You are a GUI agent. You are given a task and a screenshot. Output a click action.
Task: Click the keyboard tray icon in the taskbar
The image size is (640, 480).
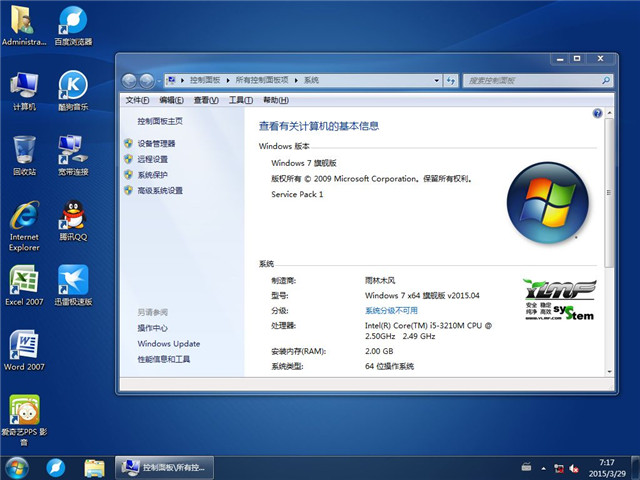pos(526,467)
